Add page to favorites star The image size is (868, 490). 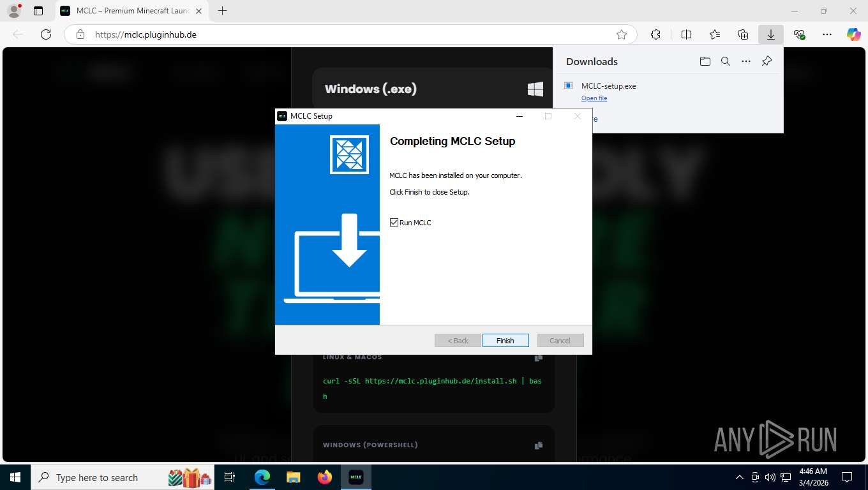[x=622, y=34]
